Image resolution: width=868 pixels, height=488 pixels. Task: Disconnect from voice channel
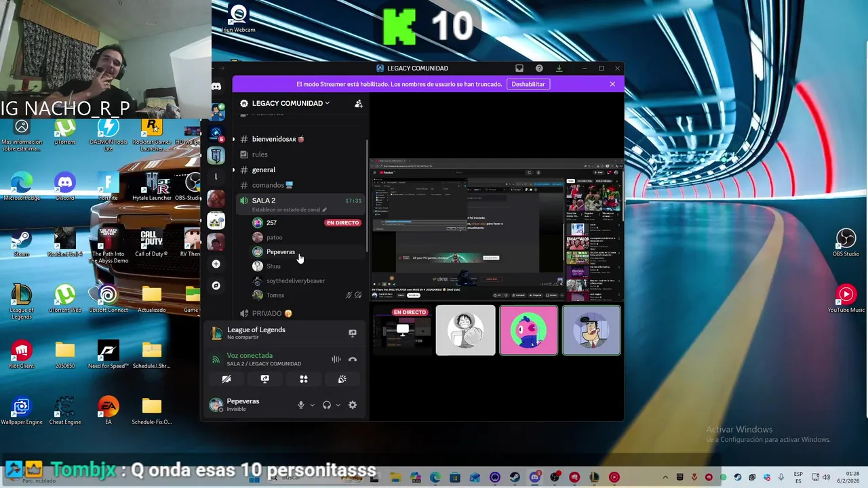(x=353, y=359)
